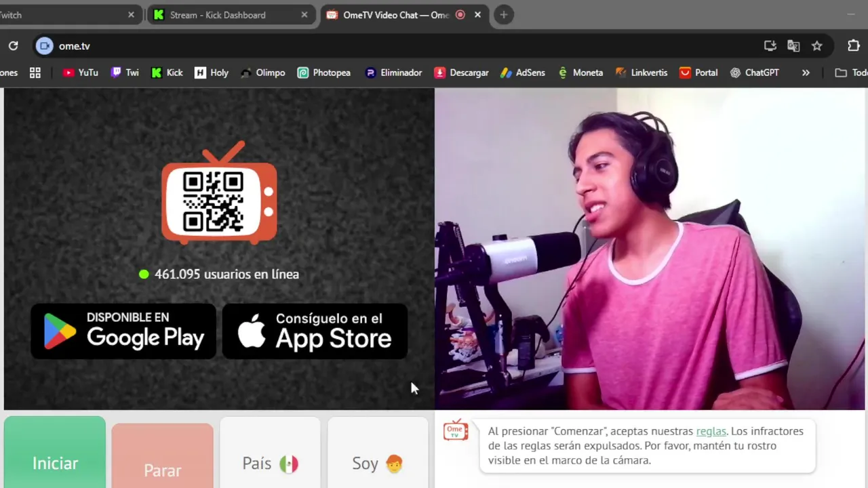Viewport: 868px width, 488px height.
Task: Open the Holy bookmark
Action: tap(212, 73)
